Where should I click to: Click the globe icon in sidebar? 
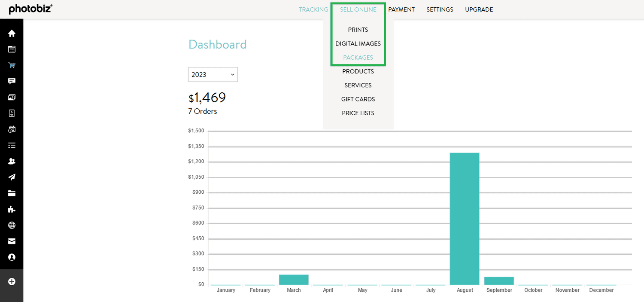(x=12, y=225)
